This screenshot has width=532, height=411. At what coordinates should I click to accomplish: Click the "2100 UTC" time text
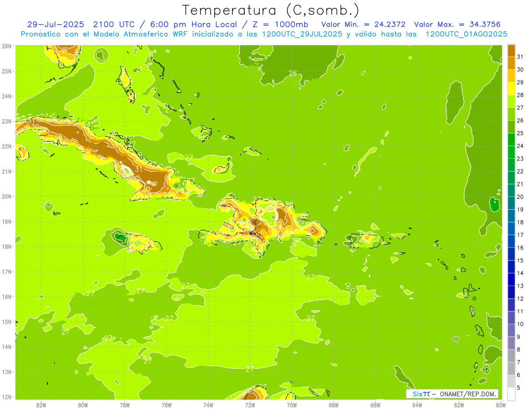tap(114, 24)
